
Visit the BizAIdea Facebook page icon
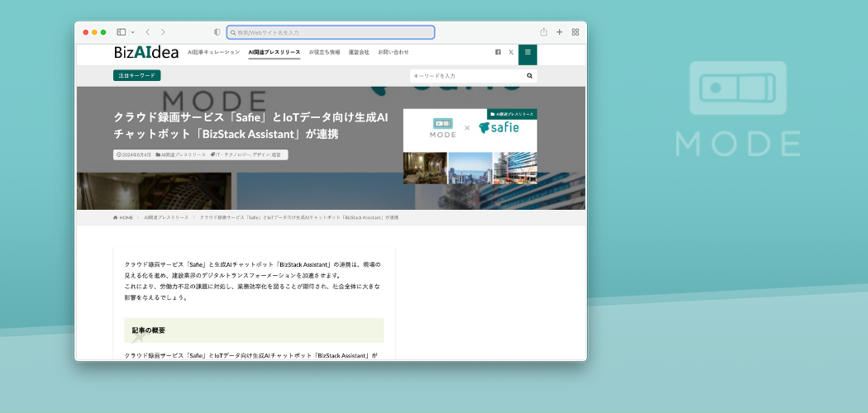point(498,52)
